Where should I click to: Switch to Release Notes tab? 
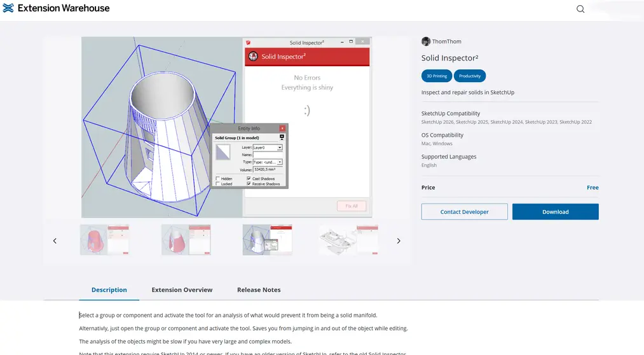259,289
